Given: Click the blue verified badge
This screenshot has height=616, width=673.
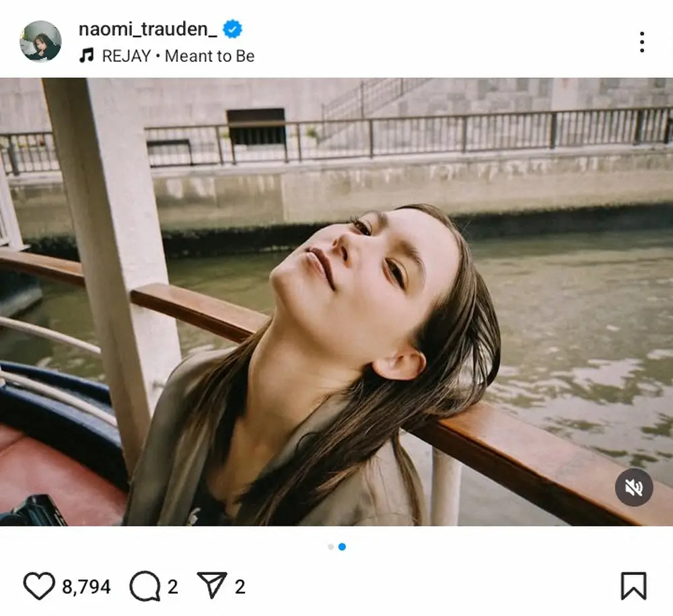Looking at the screenshot, I should 233,29.
